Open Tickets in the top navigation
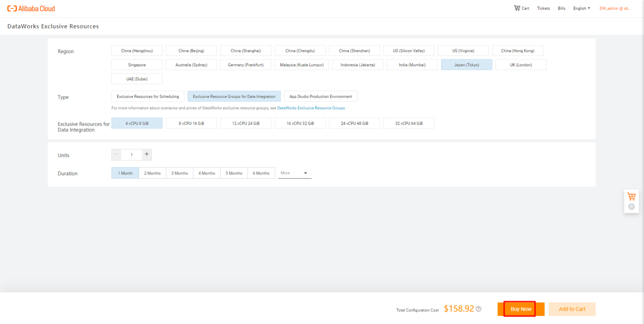The width and height of the screenshot is (644, 324). pyautogui.click(x=543, y=9)
